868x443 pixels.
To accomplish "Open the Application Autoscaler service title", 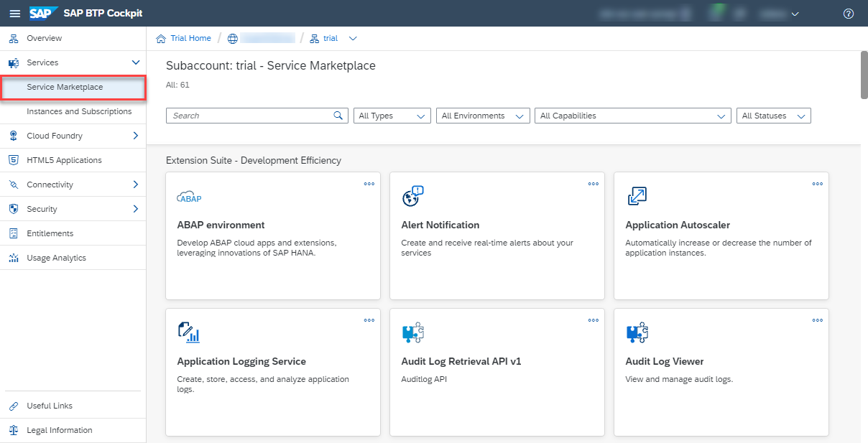I will (x=678, y=225).
